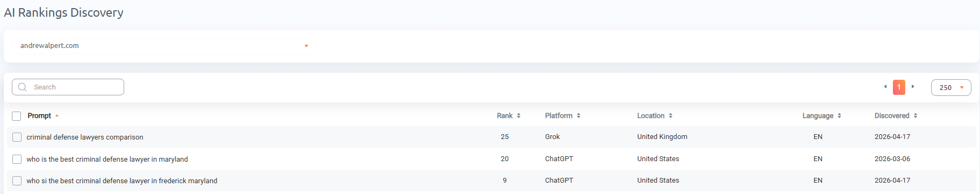Image resolution: width=980 pixels, height=194 pixels.
Task: Click rank value 25
Action: click(505, 137)
